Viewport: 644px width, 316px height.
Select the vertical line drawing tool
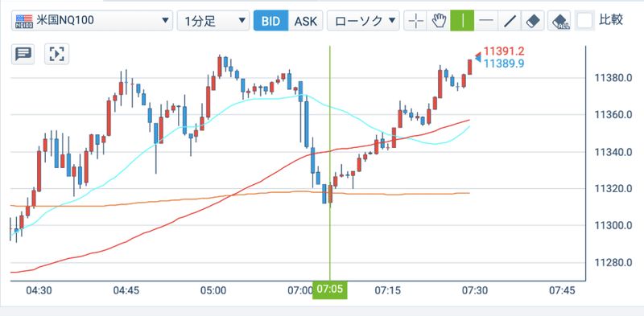(462, 21)
